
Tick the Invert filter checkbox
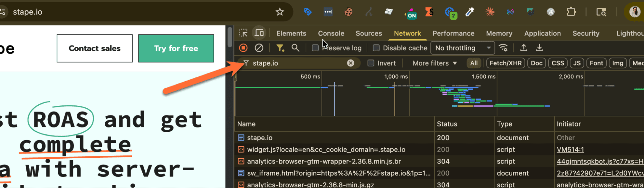tap(371, 63)
